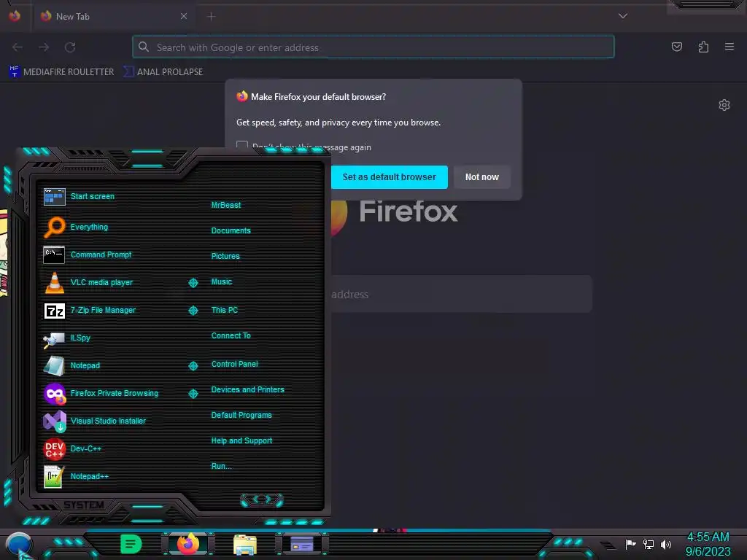Launch Everything search app
The height and width of the screenshot is (560, 747).
(x=76, y=227)
